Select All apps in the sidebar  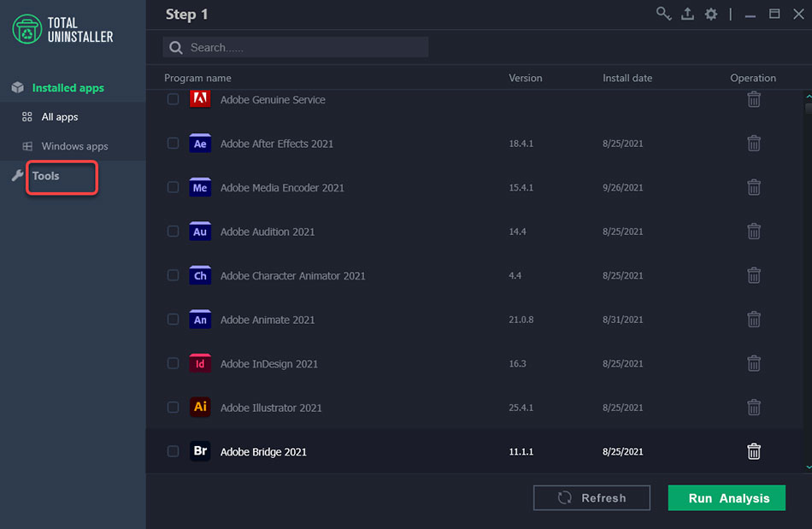pyautogui.click(x=60, y=116)
